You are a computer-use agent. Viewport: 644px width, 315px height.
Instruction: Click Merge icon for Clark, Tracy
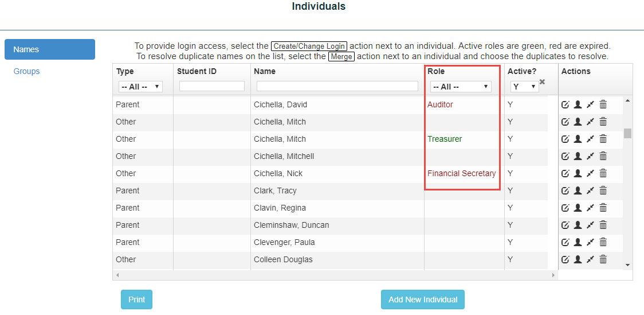[x=590, y=190]
